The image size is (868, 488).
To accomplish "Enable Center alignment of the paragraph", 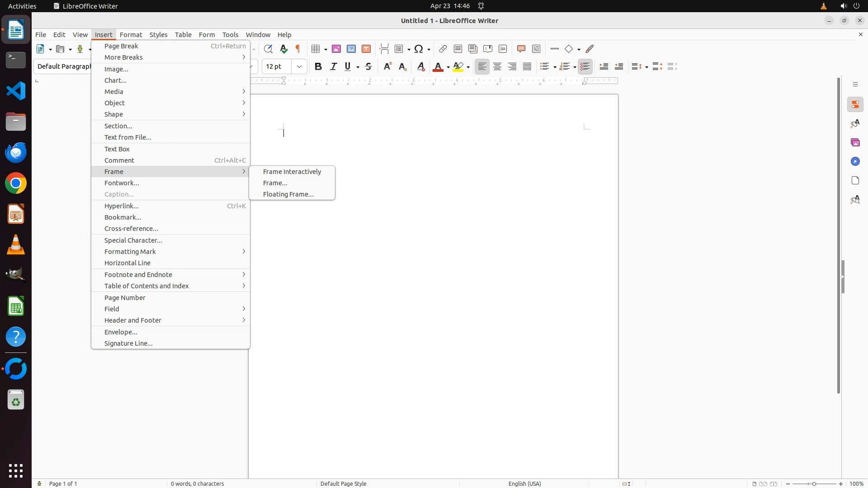I will point(497,67).
